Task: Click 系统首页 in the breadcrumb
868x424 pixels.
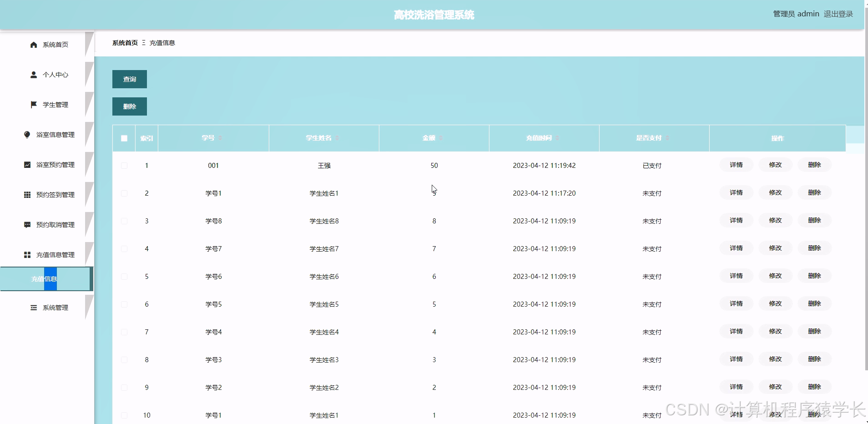Action: coord(125,43)
